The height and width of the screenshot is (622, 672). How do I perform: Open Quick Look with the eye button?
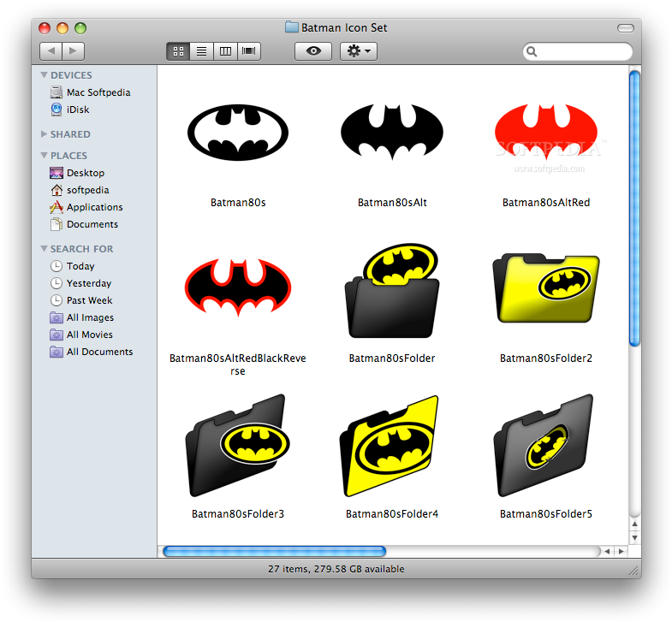coord(313,51)
